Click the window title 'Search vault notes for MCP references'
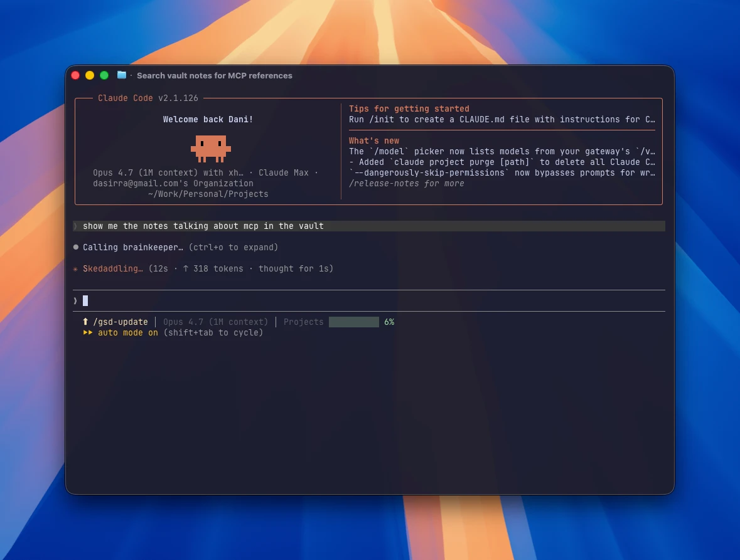740x560 pixels. pos(215,75)
